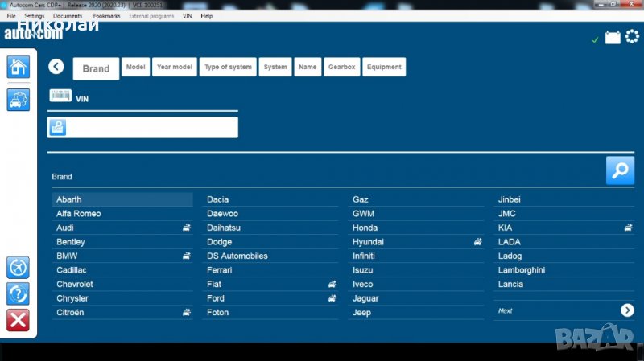Open the Bookmarks menu
The height and width of the screenshot is (361, 644).
point(105,16)
